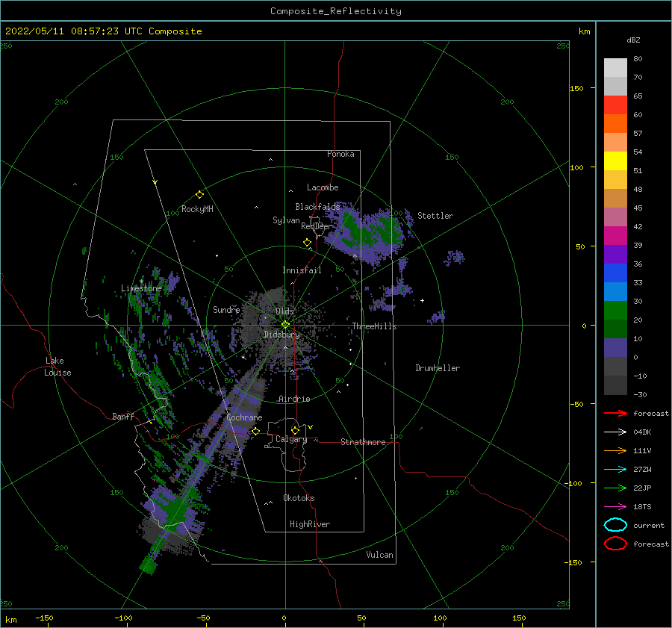Screen dimensions: 672x628
Task: Click the cyan 27ZW arrow icon
Action: click(x=615, y=470)
